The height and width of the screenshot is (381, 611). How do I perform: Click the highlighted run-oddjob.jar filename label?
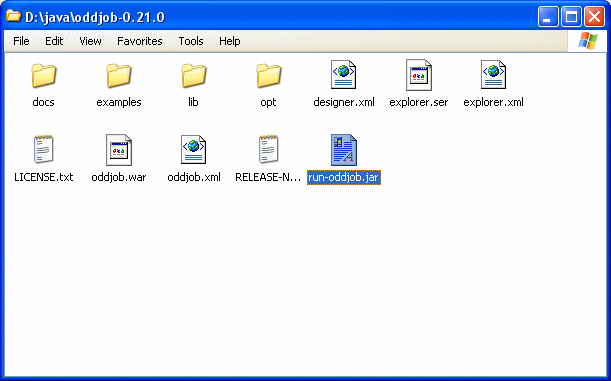point(344,177)
